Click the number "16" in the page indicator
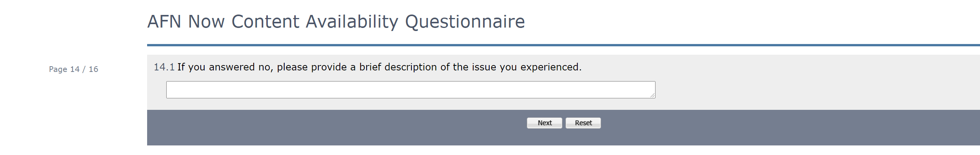 tap(93, 69)
